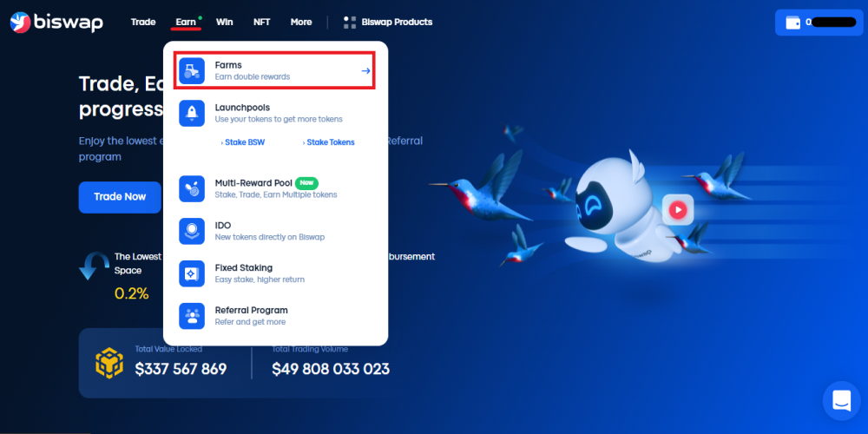Open Multi-Reward Pool entry

pyautogui.click(x=275, y=188)
